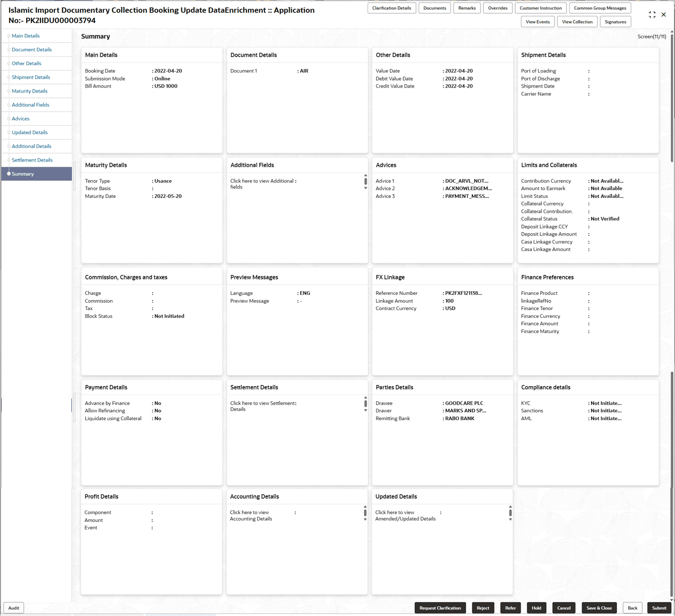Navigate to the Main Details step

26,35
